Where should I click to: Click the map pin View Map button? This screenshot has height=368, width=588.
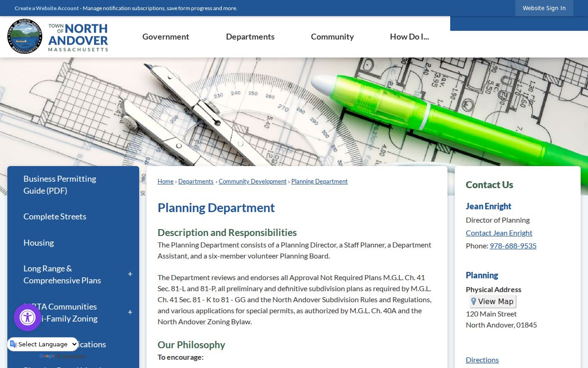493,302
